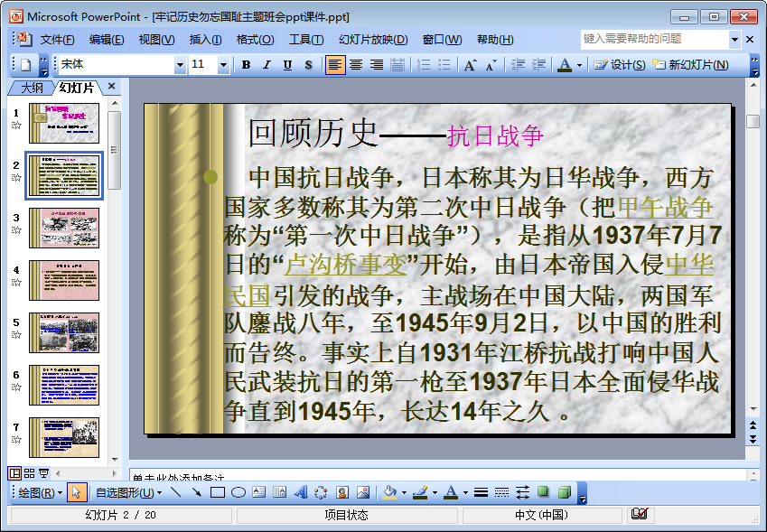Insert a horizontal text box
Screen dimensions: 767x532
[258, 492]
